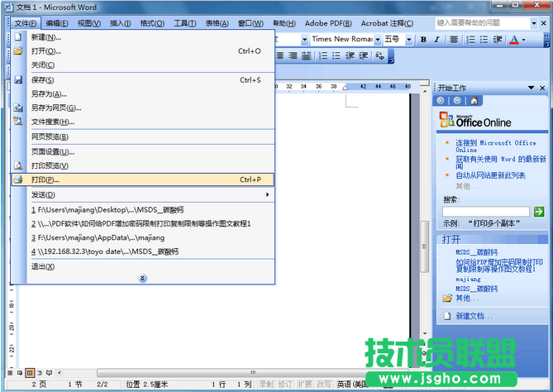Toggle Italic formatting in toolbar
The width and height of the screenshot is (553, 392).
click(x=436, y=39)
